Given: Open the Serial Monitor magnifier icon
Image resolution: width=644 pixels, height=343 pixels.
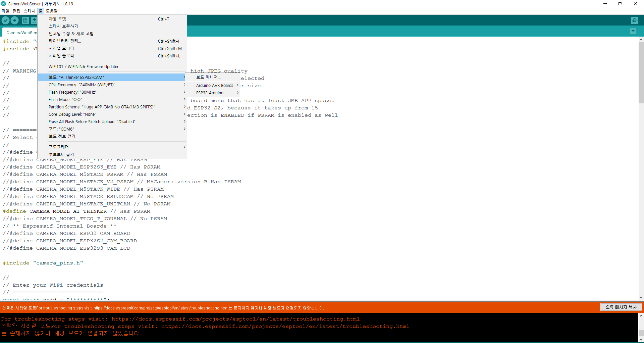Looking at the screenshot, I should pos(635,20).
